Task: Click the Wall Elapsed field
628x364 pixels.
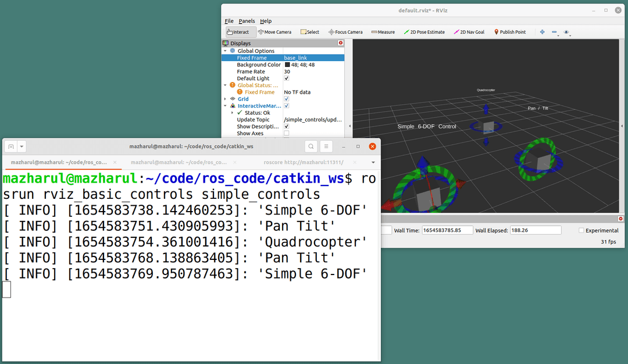Action: [x=536, y=230]
